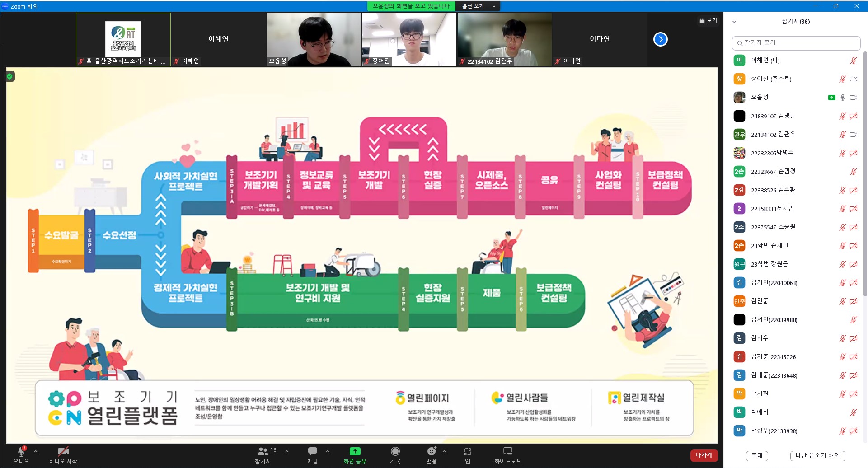Open the 반응 reactions icon
Screen dimensions: 868x468
[x=432, y=451]
